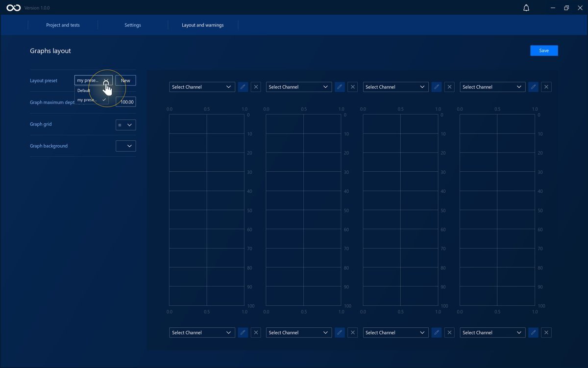Screen dimensions: 588x368
Task: Remove the second bottom channel with the X
Action: (353, 333)
